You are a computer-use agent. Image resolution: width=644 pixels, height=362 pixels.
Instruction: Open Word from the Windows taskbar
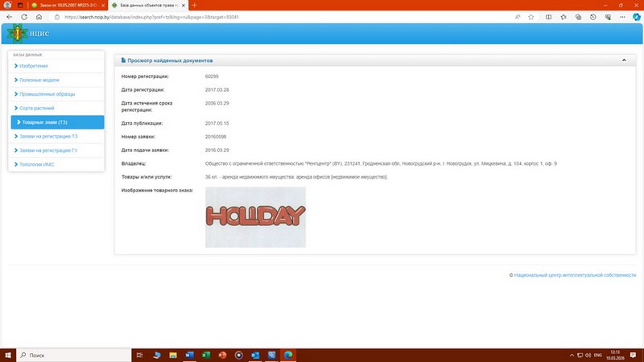click(x=191, y=355)
